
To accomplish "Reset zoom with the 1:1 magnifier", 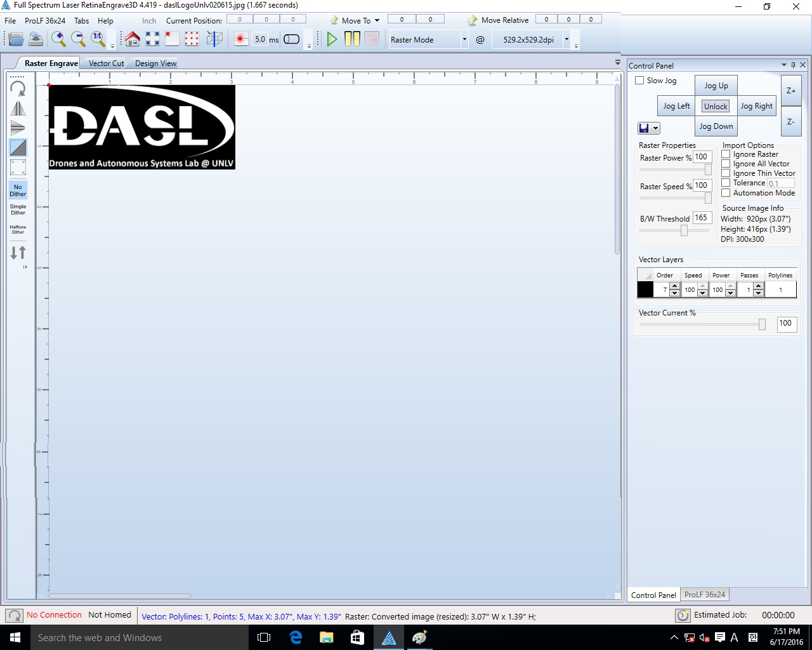I will coord(98,39).
